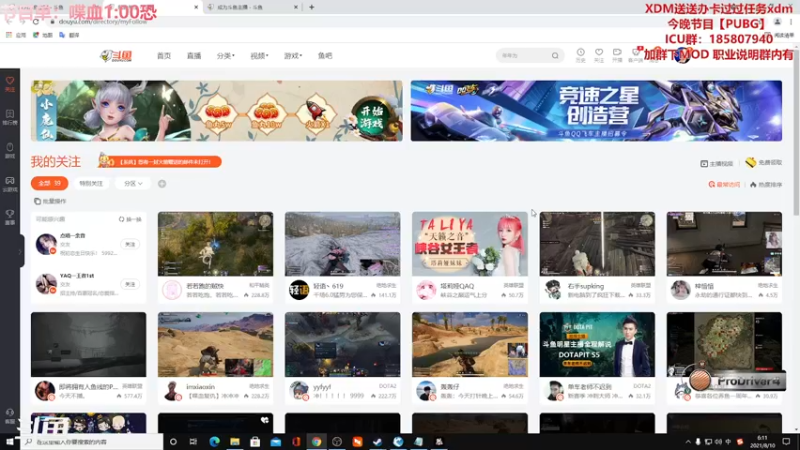The image size is (800, 450).
Task: Select the 特别关注 filter tab
Action: click(91, 184)
